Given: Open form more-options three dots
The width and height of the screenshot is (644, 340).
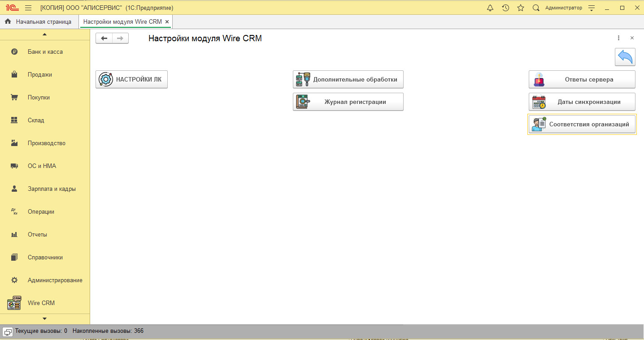Looking at the screenshot, I should click(618, 38).
